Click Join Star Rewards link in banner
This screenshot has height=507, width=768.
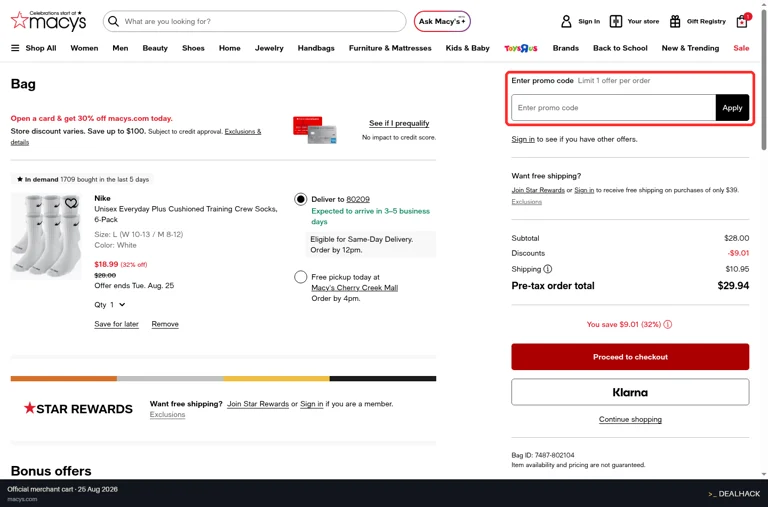pos(258,404)
